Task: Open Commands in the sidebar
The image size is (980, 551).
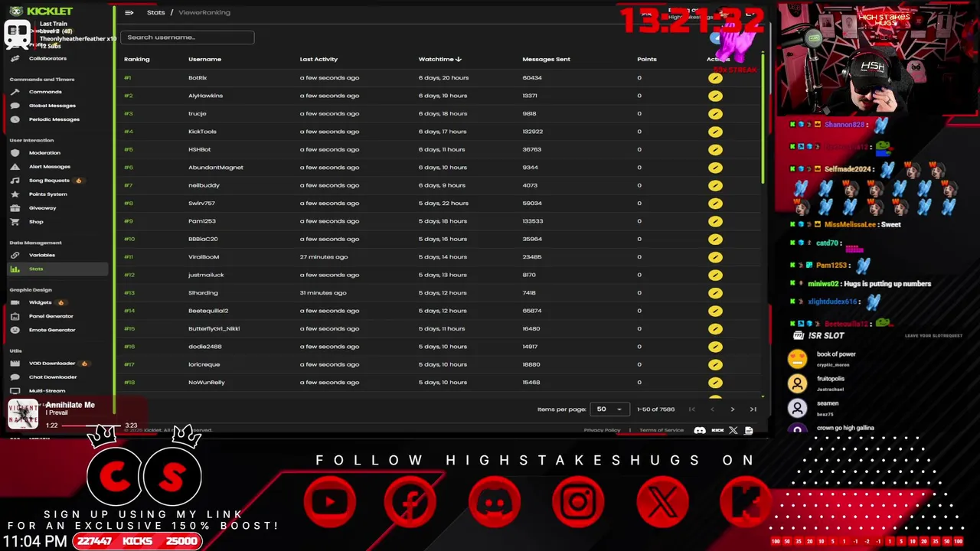Action: pyautogui.click(x=45, y=92)
